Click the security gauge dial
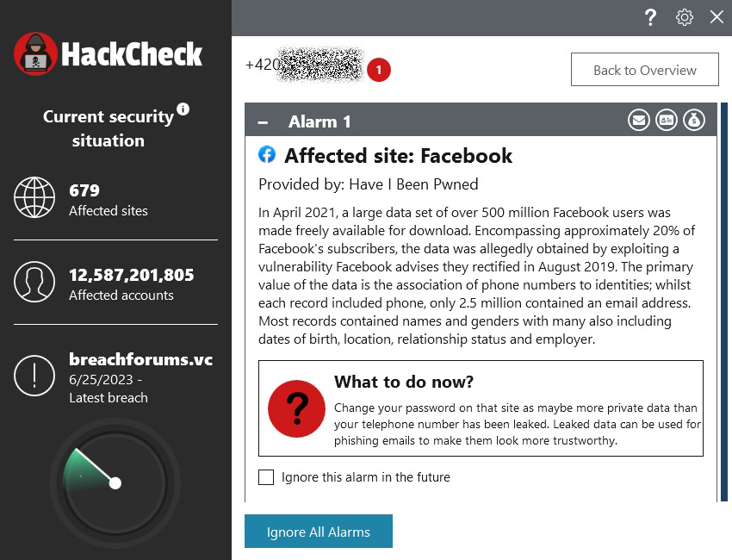Image resolution: width=732 pixels, height=560 pixels. pyautogui.click(x=115, y=482)
